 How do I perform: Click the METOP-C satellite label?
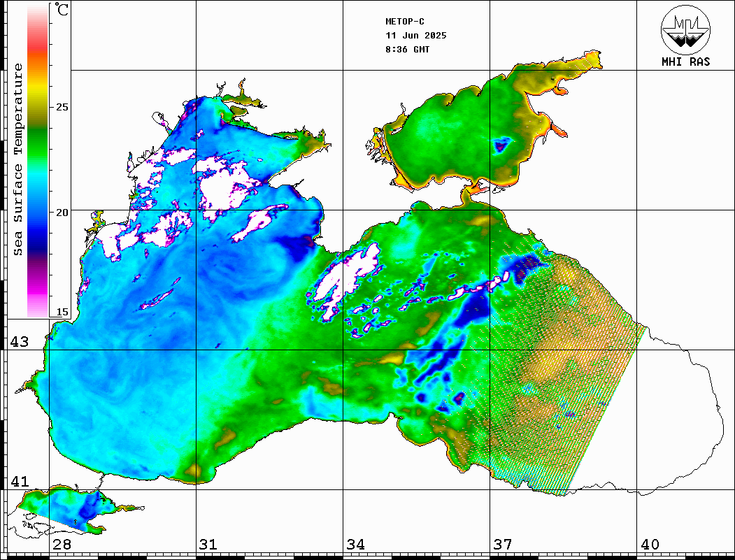[x=405, y=22]
